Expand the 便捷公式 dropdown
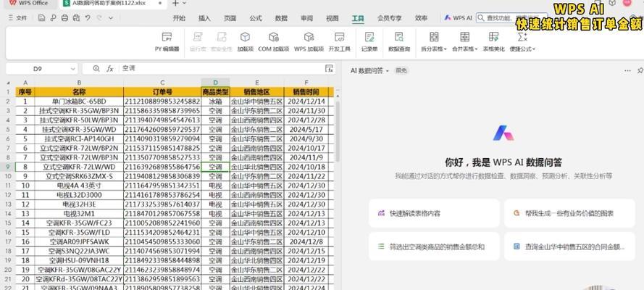 point(533,49)
